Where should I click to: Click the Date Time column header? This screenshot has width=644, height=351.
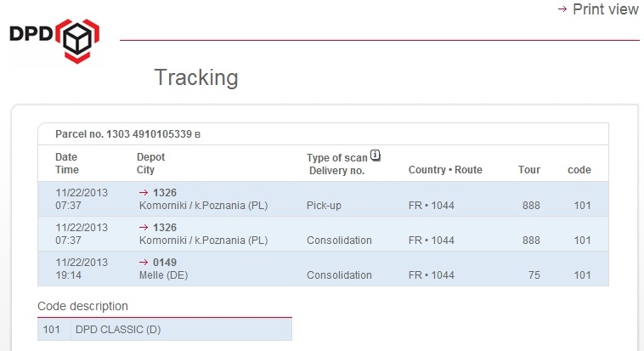pos(67,163)
